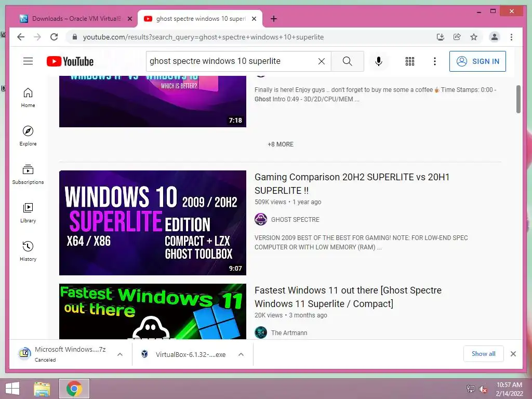Open YouTube settings three-dot menu
The image size is (532, 399).
point(435,61)
